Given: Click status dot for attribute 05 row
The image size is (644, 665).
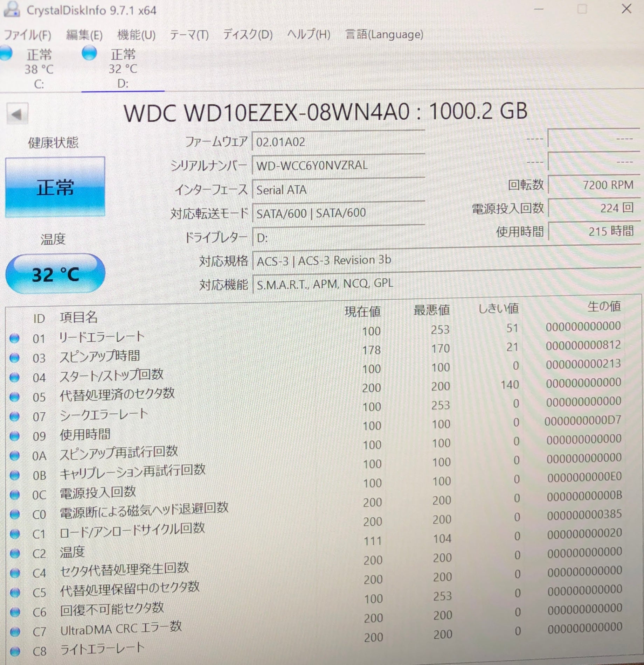Looking at the screenshot, I should point(14,397).
